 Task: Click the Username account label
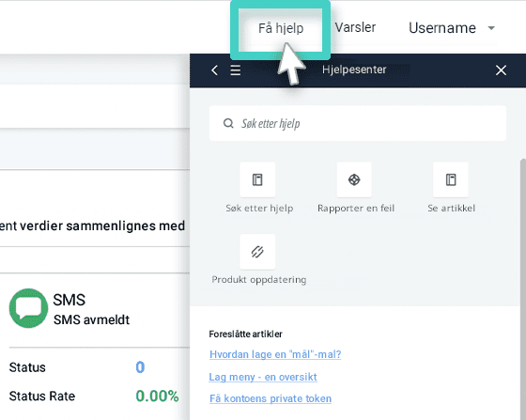[x=442, y=28]
